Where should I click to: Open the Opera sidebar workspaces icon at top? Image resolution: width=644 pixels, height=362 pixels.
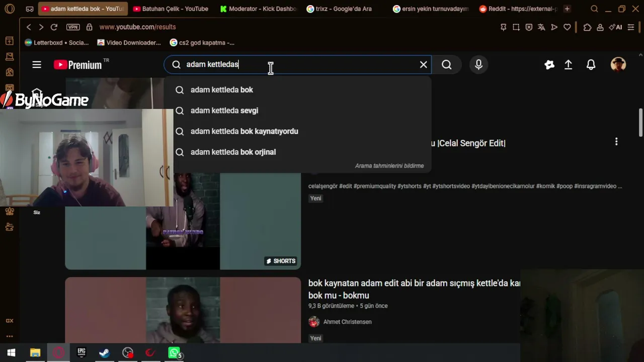click(10, 41)
